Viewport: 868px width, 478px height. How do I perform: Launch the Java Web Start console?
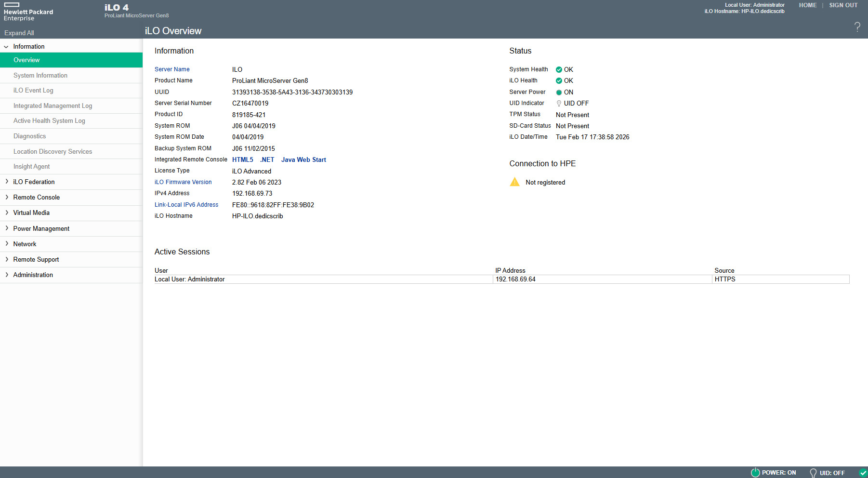[x=303, y=160]
